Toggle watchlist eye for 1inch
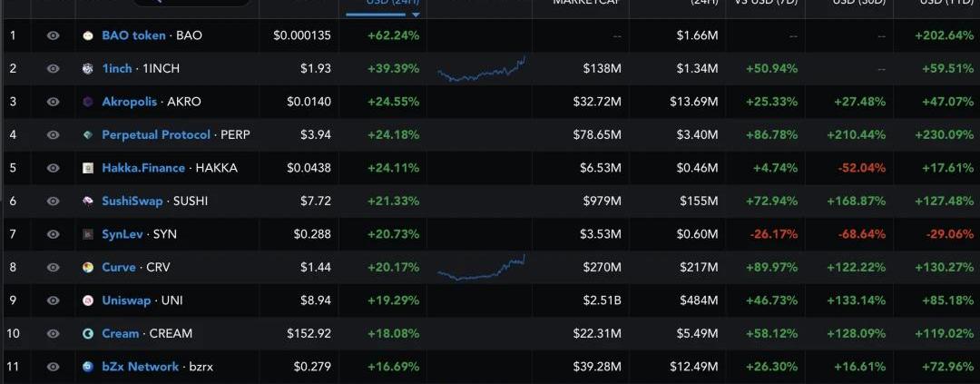Image resolution: width=980 pixels, height=384 pixels. (x=54, y=69)
